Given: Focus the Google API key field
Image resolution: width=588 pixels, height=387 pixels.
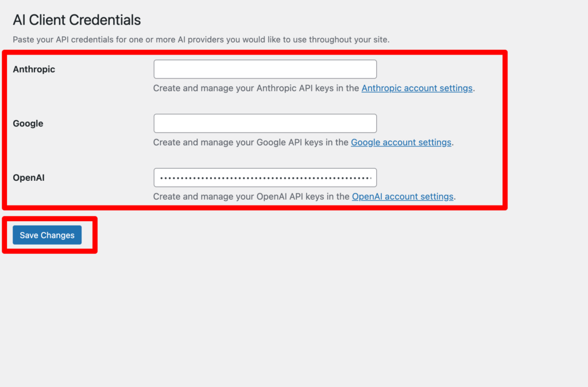Looking at the screenshot, I should coord(265,123).
